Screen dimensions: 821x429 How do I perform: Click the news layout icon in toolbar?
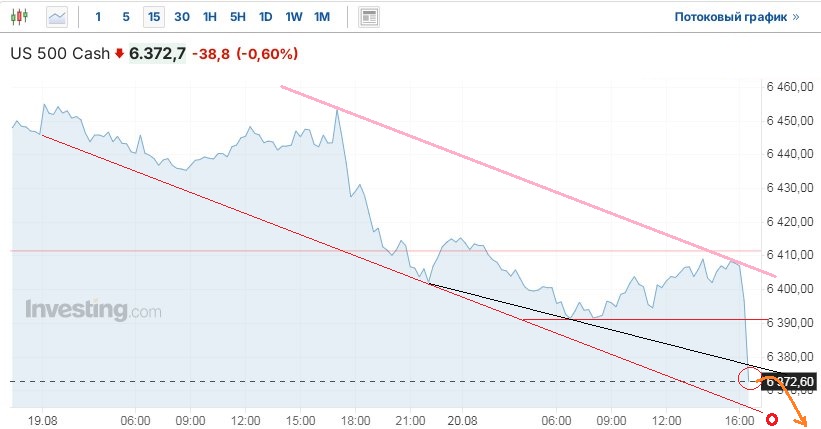369,17
